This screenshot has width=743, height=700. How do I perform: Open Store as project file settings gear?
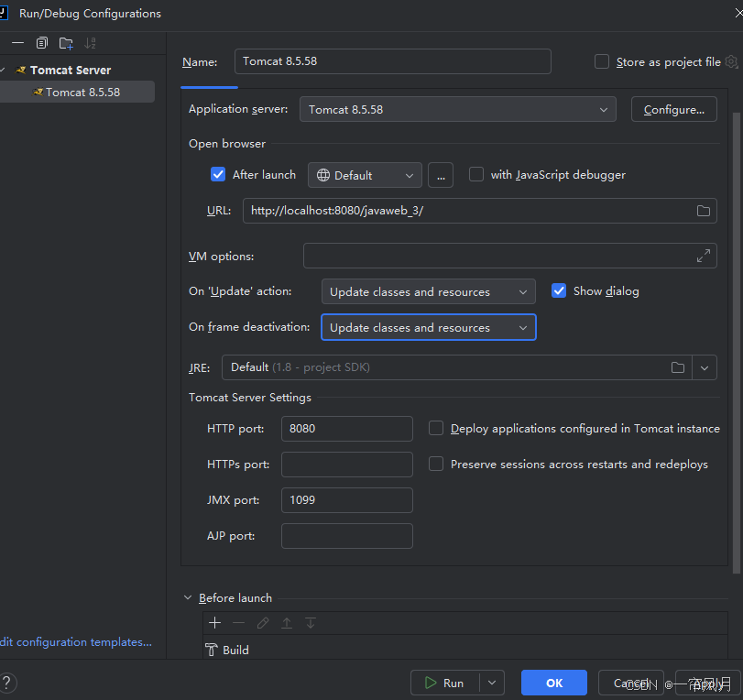click(732, 61)
